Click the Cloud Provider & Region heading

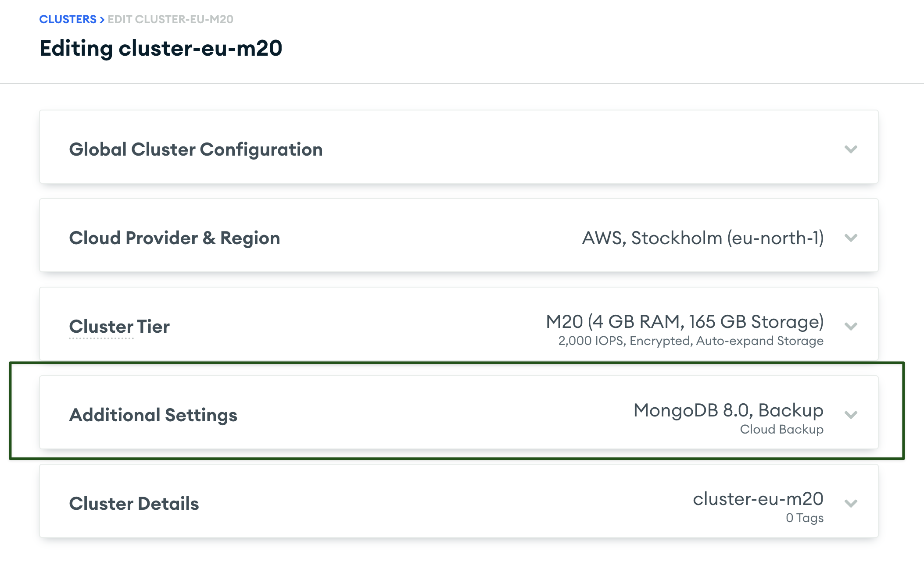point(174,238)
